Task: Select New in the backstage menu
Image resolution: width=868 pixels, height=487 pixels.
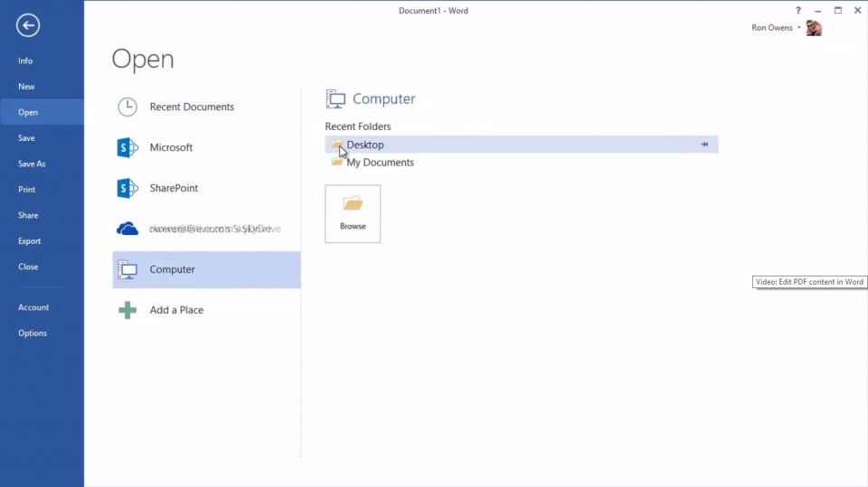Action: [x=26, y=87]
